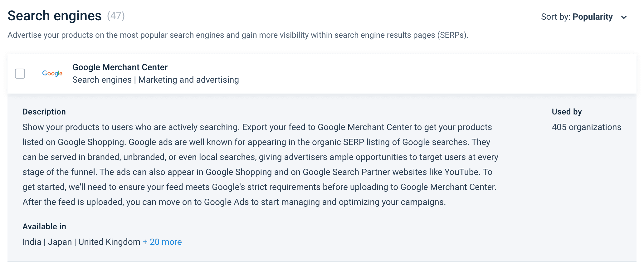The height and width of the screenshot is (267, 644).
Task: Click the Google Merchant Center description paragraph
Action: tap(260, 165)
